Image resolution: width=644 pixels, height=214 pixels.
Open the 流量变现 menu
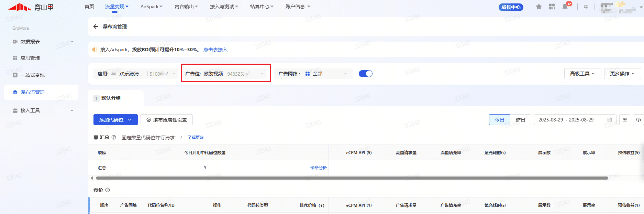coord(117,7)
